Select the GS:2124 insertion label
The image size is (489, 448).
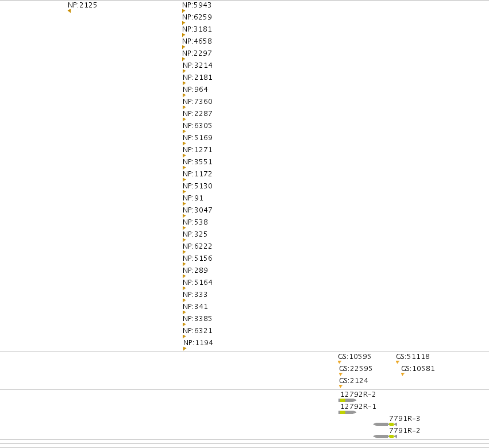353,381
